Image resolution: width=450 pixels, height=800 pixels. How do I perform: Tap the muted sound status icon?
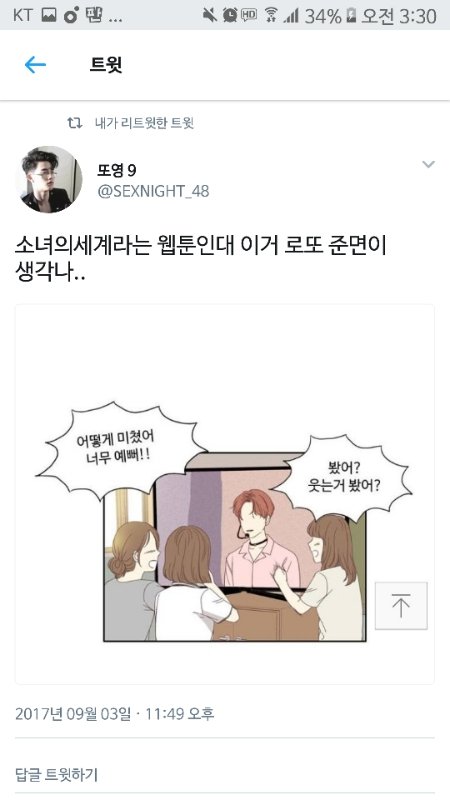point(210,16)
